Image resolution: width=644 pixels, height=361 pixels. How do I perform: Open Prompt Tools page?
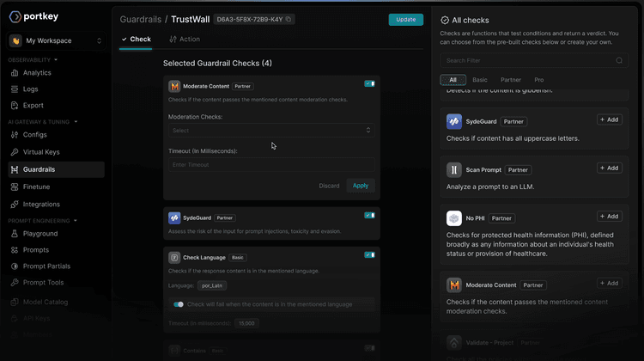(43, 283)
